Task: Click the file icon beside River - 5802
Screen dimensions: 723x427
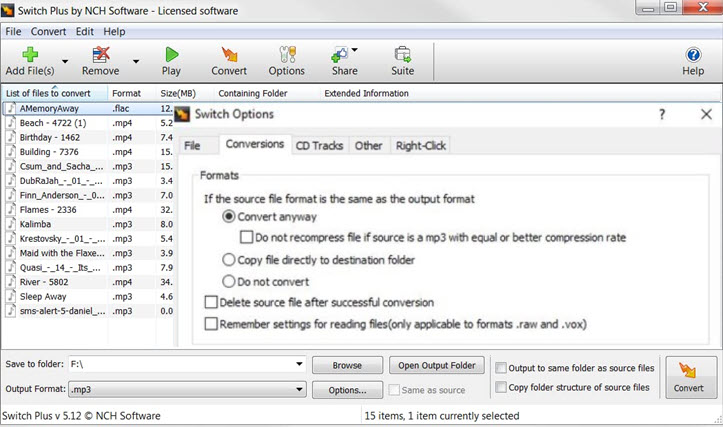Action: click(11, 282)
